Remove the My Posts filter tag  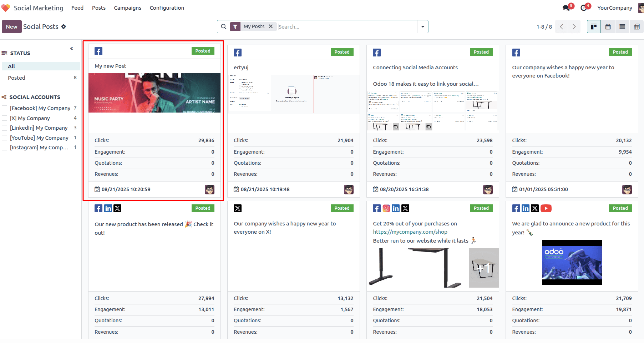pyautogui.click(x=271, y=26)
